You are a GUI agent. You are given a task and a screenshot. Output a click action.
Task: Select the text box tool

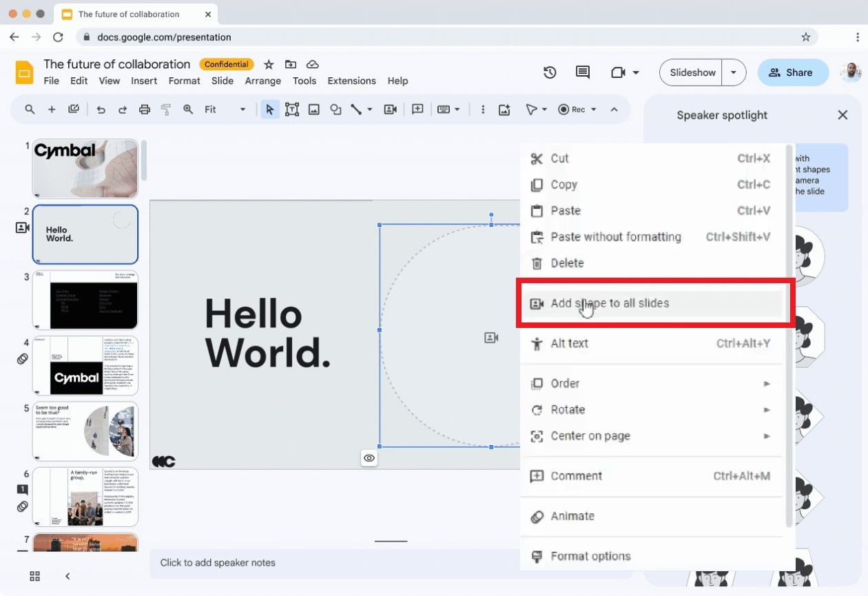[x=292, y=110]
